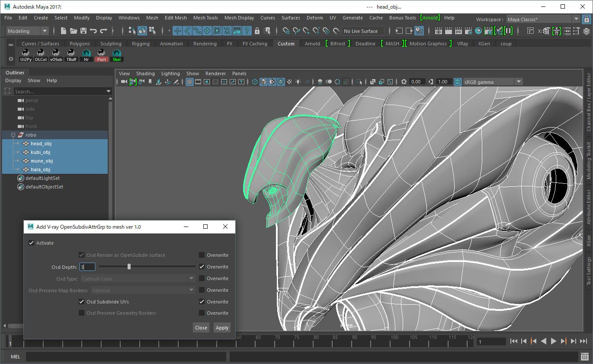Open the Edit Mesh menu
This screenshot has width=593, height=364.
click(x=176, y=18)
